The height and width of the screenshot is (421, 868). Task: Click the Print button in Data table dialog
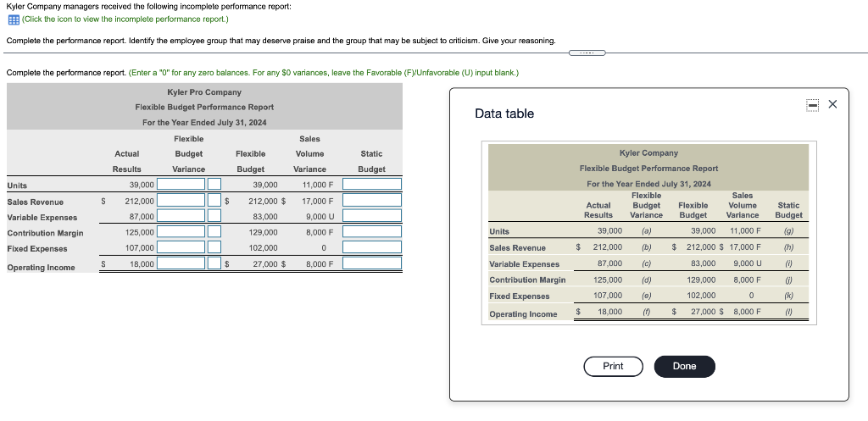(613, 366)
